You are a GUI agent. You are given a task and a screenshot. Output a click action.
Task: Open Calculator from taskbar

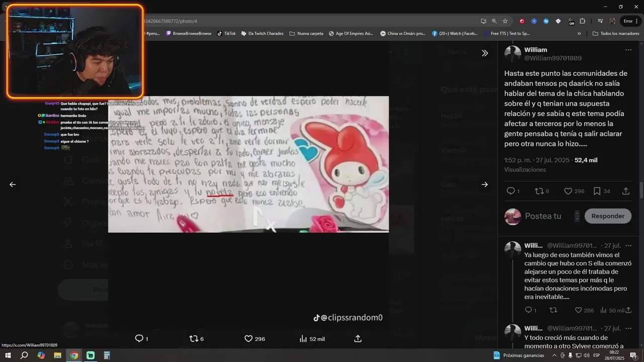click(x=107, y=355)
